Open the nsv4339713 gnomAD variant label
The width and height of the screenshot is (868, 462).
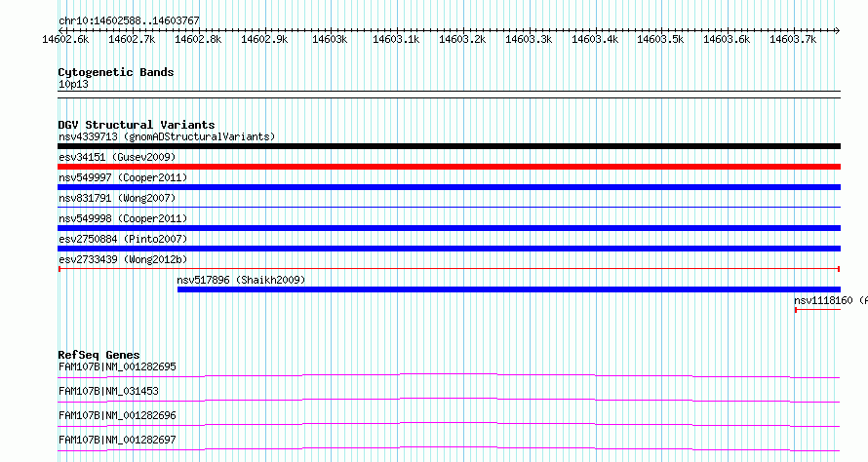167,136
